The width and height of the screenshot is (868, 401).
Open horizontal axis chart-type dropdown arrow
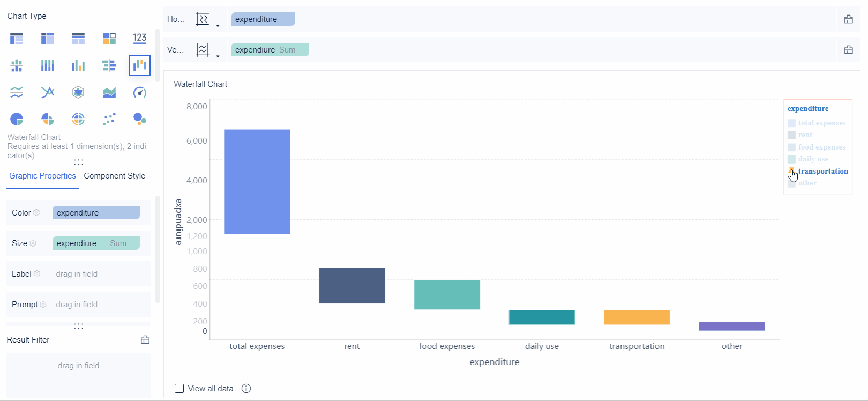(218, 26)
